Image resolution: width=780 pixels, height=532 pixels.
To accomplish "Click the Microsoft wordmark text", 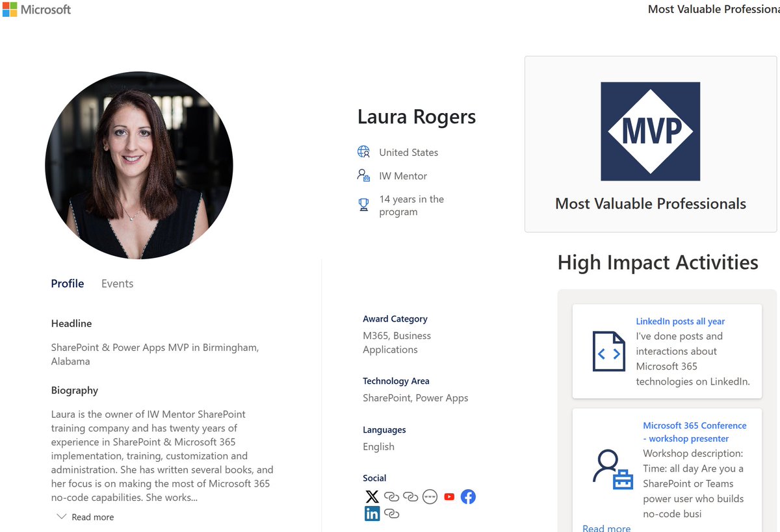I will 46,10.
